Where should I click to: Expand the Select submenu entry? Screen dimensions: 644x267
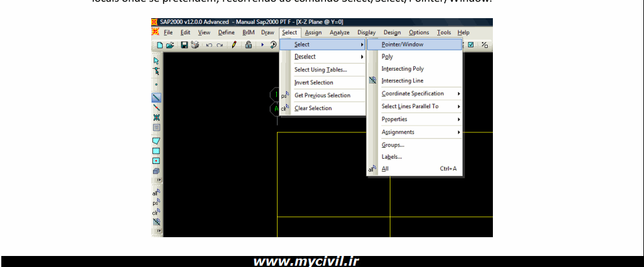coord(323,44)
